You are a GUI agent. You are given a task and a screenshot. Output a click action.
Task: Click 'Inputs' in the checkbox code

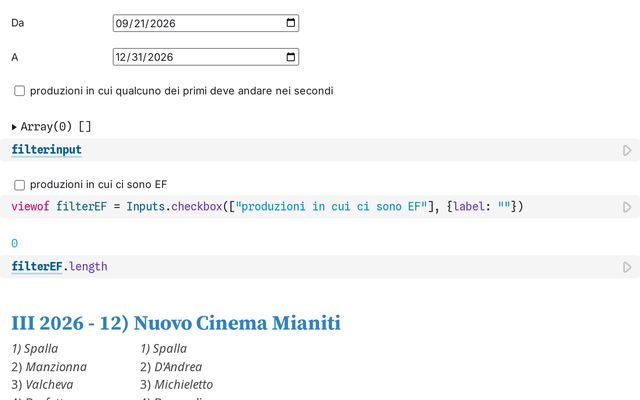[145, 207]
